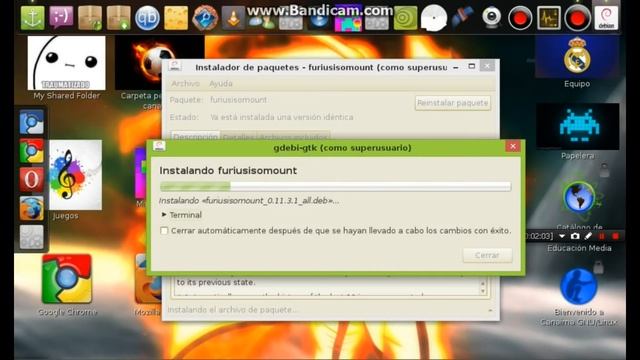Open the Debian menu icon
This screenshot has height=360, width=640.
pos(606,18)
